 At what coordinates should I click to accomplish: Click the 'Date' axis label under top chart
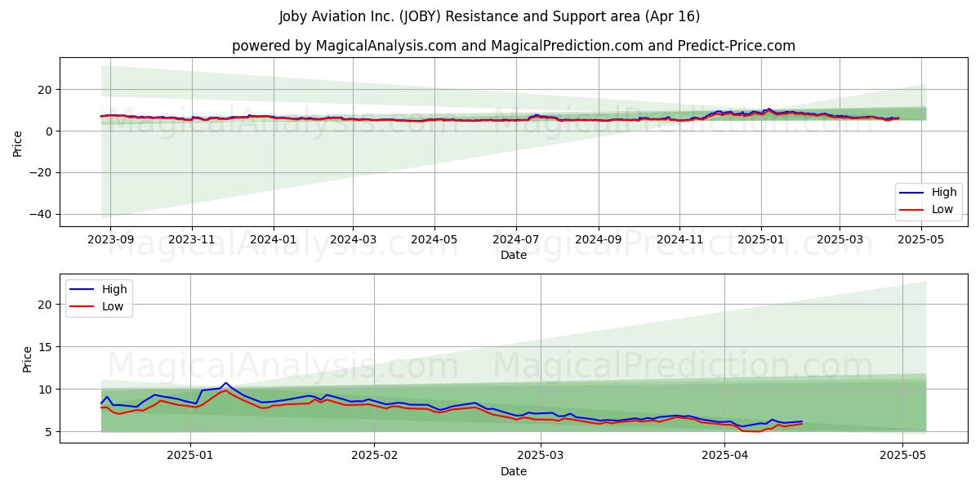click(x=513, y=255)
